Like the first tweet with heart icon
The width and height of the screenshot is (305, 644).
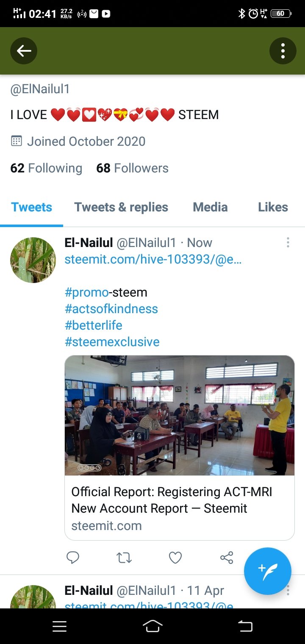175,558
